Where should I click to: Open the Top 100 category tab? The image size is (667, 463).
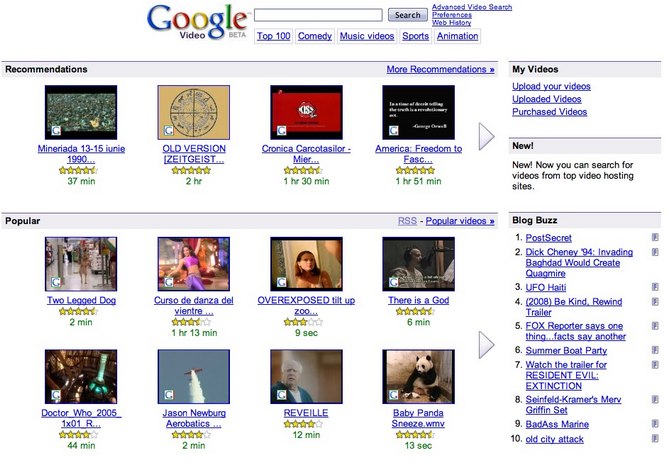pyautogui.click(x=274, y=36)
